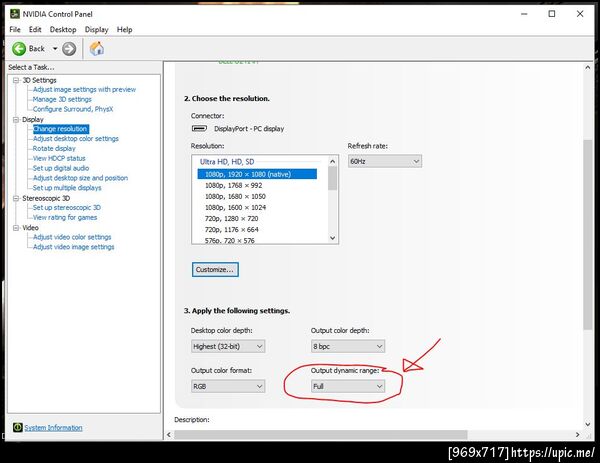This screenshot has height=463, width=600.
Task: Click the System Information icon
Action: 18,427
